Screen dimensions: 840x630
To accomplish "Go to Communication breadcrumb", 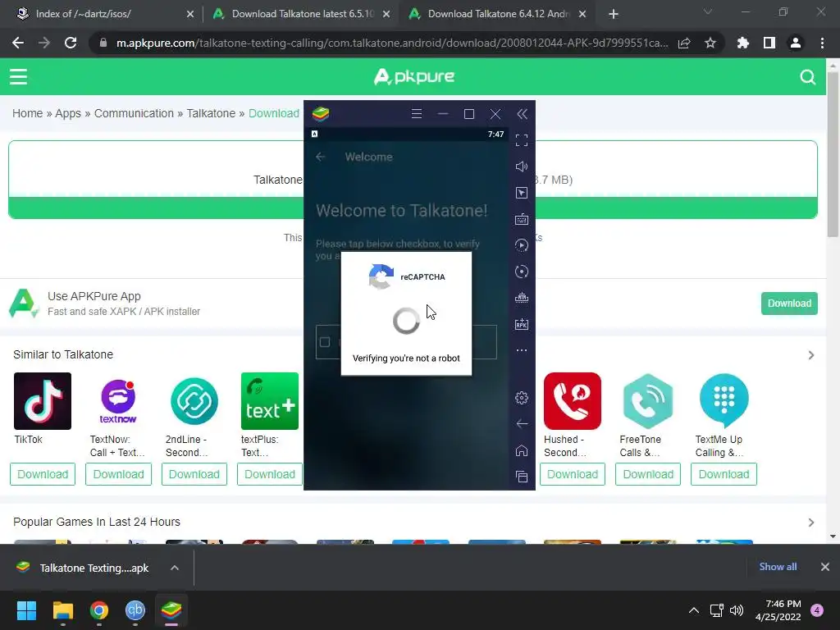I will click(x=134, y=113).
